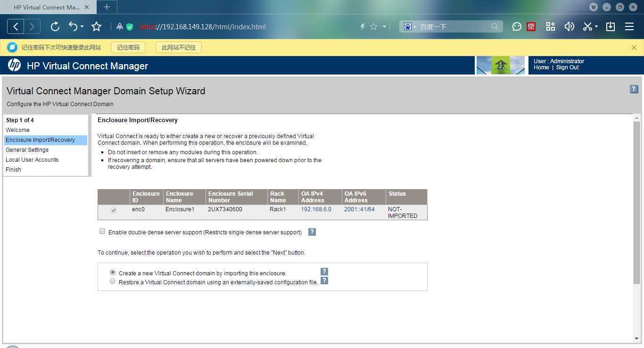The image size is (644, 348).
Task: Go back with the browser back arrow
Action: pos(16,26)
